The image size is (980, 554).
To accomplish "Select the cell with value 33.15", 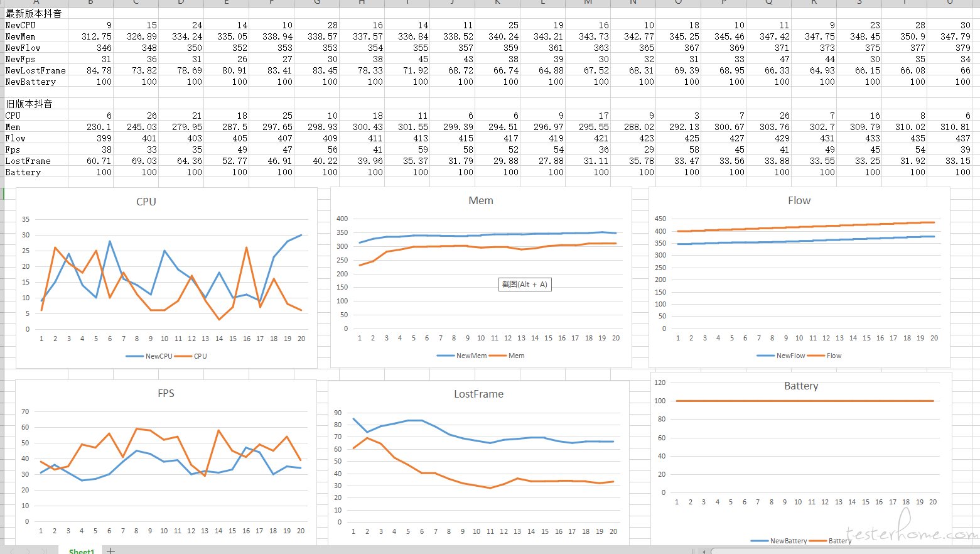I will (950, 160).
